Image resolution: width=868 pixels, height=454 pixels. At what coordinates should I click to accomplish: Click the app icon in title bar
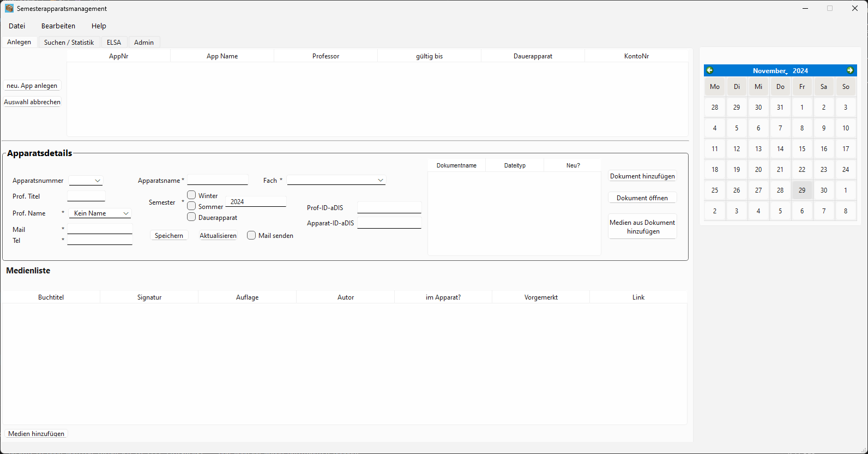point(9,9)
